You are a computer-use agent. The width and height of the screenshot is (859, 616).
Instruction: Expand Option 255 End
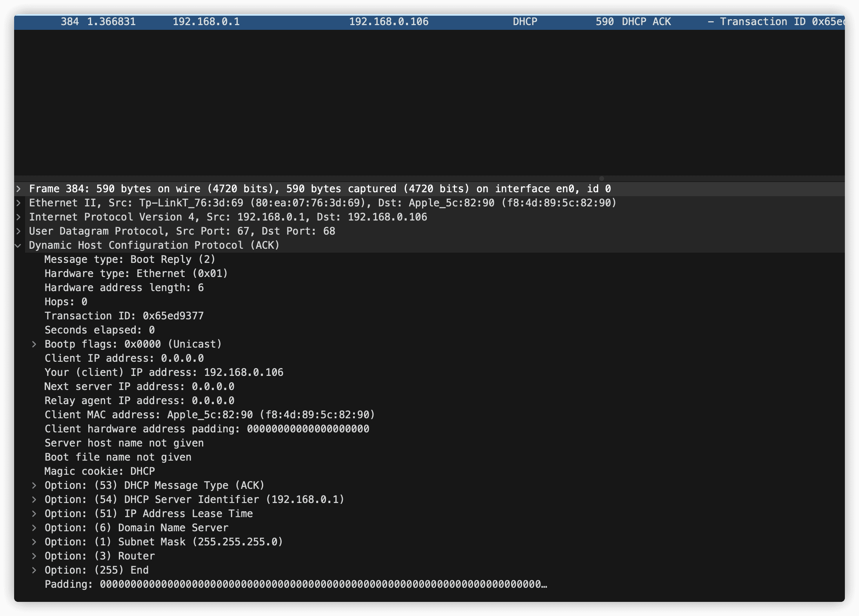click(x=34, y=570)
